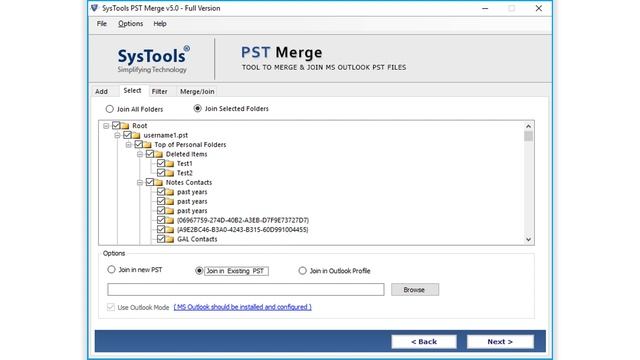
Task: Click folder icon beside {06967759-274D... entry
Action: point(170,220)
